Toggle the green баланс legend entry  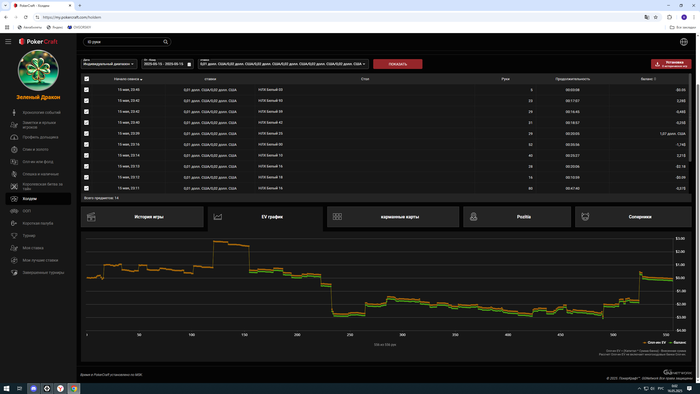point(678,343)
